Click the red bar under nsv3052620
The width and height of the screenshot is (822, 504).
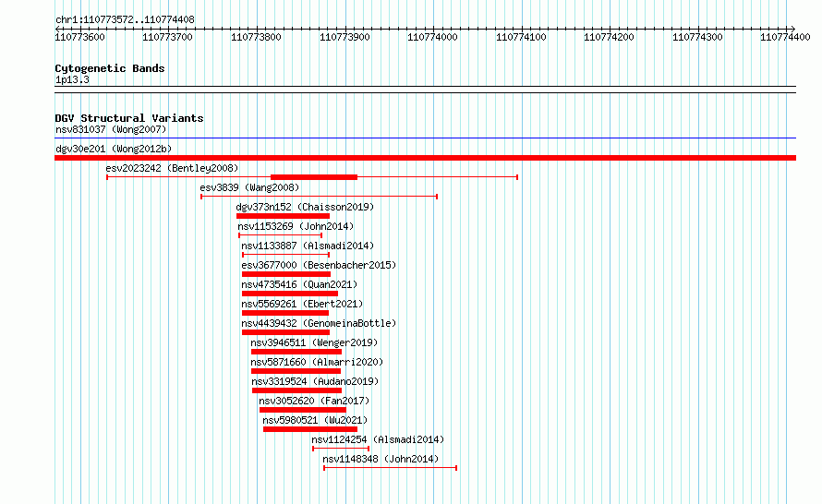click(x=303, y=410)
